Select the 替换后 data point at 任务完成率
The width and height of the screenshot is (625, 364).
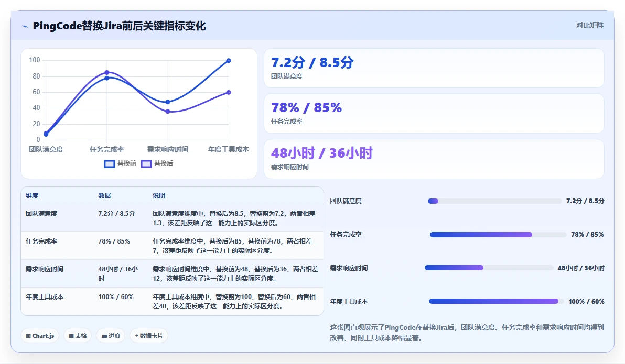click(107, 72)
